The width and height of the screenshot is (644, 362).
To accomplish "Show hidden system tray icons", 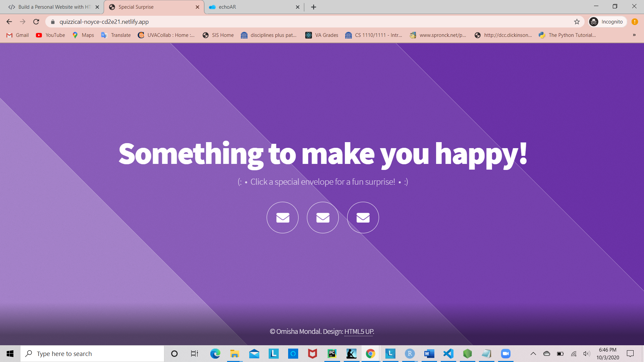I will click(x=533, y=354).
